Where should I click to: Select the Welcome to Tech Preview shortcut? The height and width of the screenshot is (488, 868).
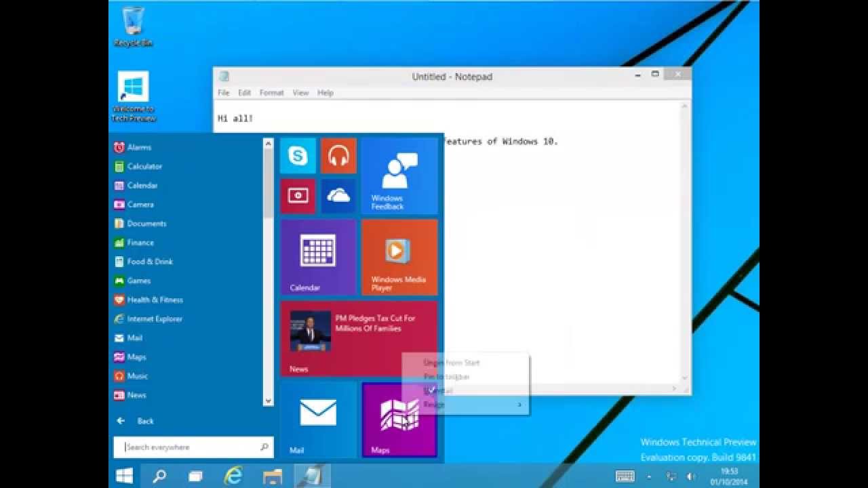[x=134, y=96]
